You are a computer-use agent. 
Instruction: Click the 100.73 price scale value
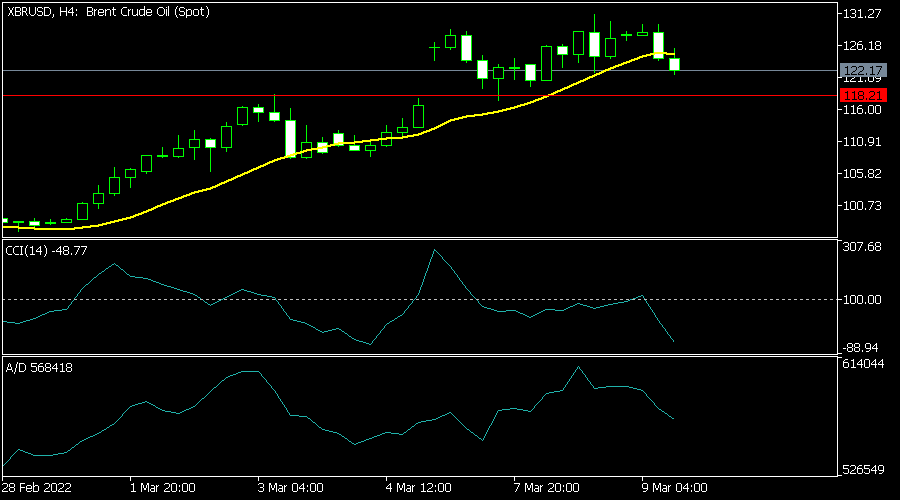862,206
